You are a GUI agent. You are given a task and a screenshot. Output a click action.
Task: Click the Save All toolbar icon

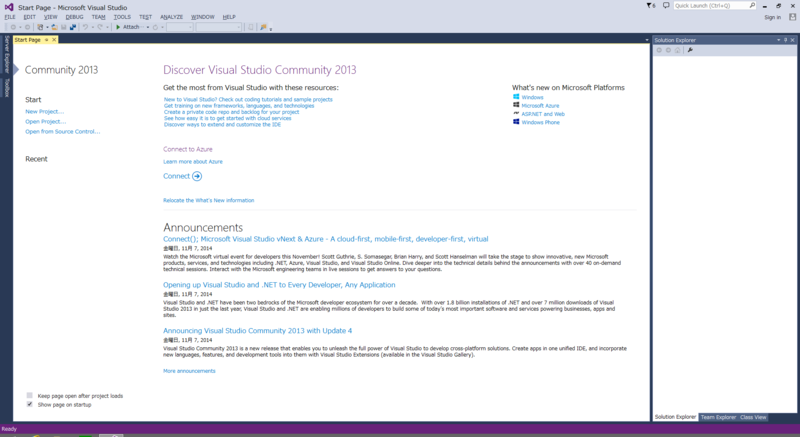tap(73, 27)
